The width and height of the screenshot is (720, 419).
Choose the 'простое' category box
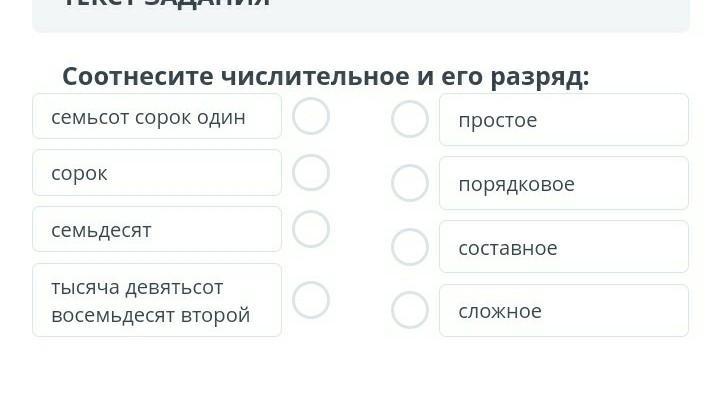pos(563,120)
